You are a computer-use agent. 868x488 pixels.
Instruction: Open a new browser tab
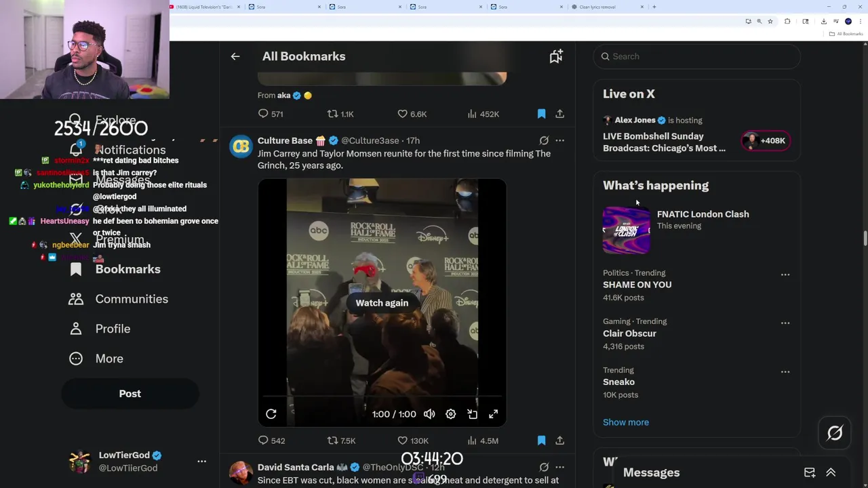654,7
